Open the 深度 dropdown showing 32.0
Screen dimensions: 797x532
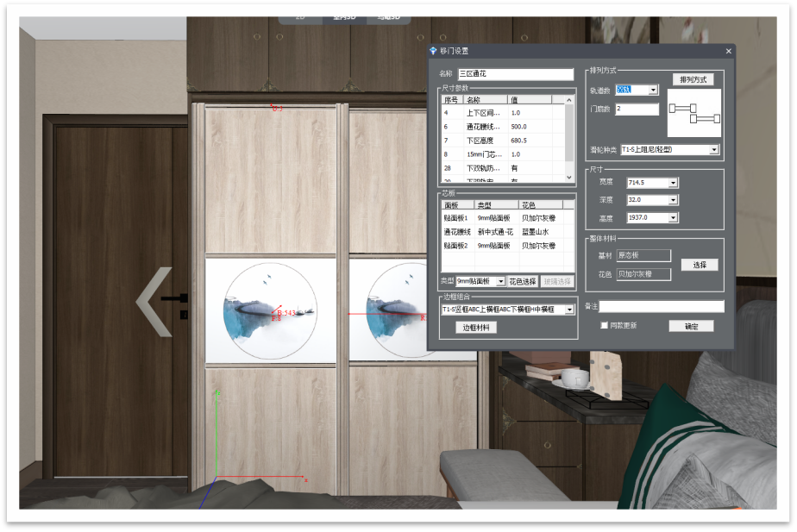coord(673,200)
